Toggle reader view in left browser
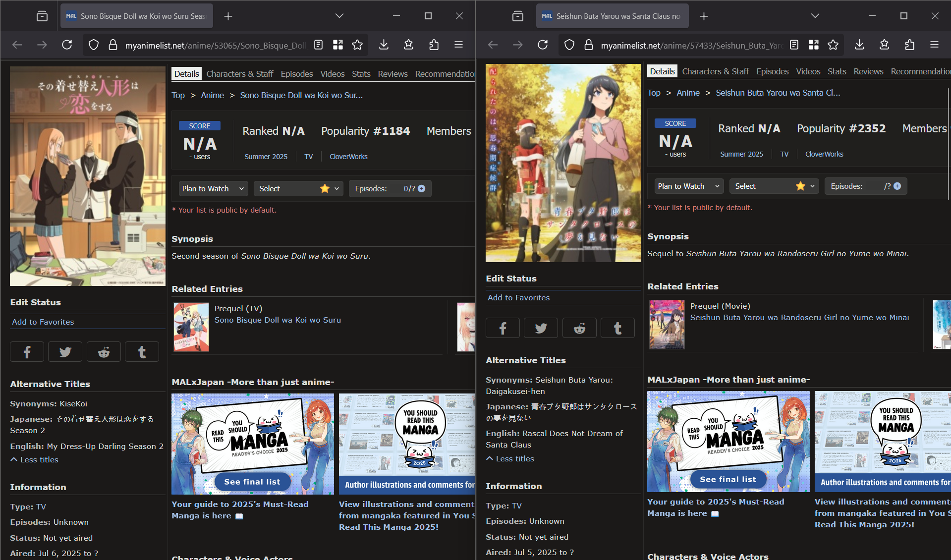The width and height of the screenshot is (951, 560). pyautogui.click(x=318, y=45)
